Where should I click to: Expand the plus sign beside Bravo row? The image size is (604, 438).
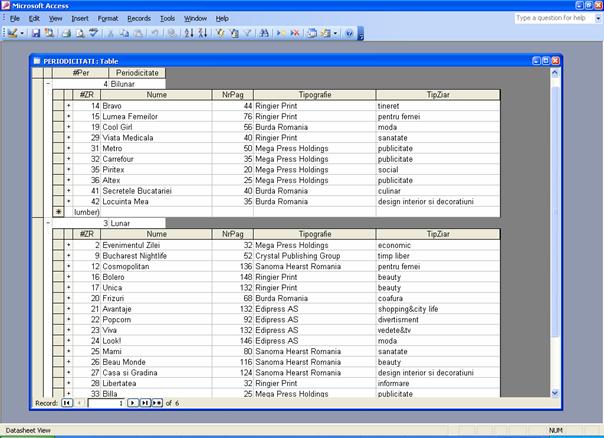click(x=69, y=105)
